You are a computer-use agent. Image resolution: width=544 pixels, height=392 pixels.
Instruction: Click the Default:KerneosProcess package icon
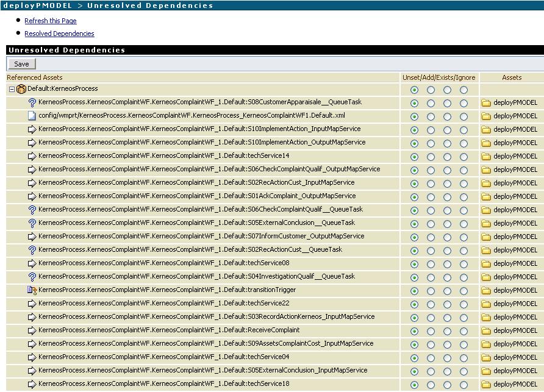pos(21,89)
